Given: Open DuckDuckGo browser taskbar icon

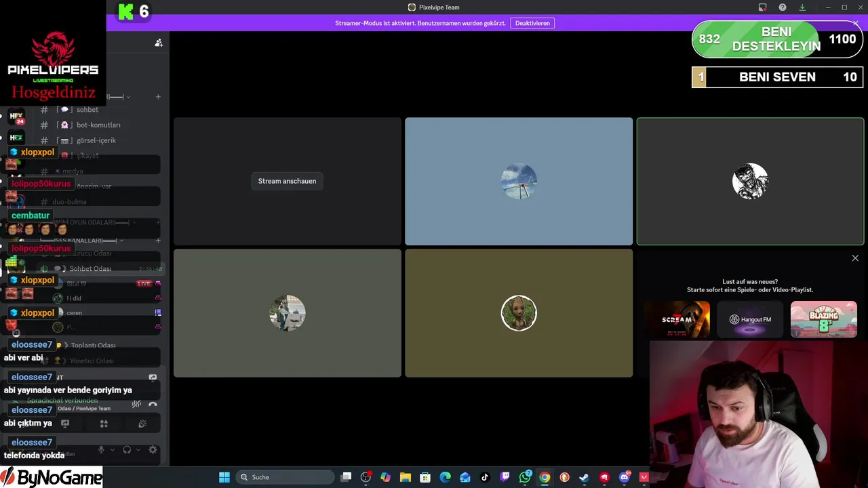Looking at the screenshot, I should point(564,477).
